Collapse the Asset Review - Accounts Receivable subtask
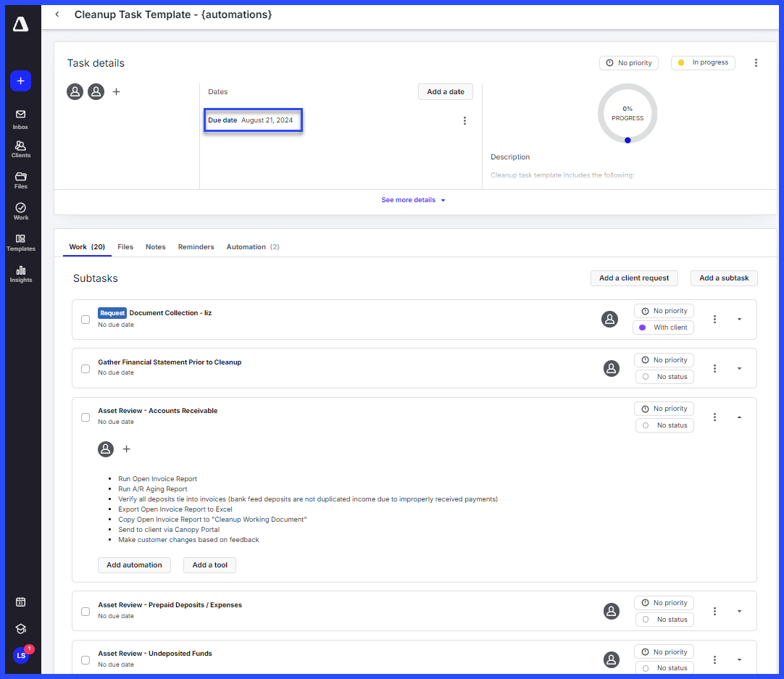784x679 pixels. coord(739,417)
